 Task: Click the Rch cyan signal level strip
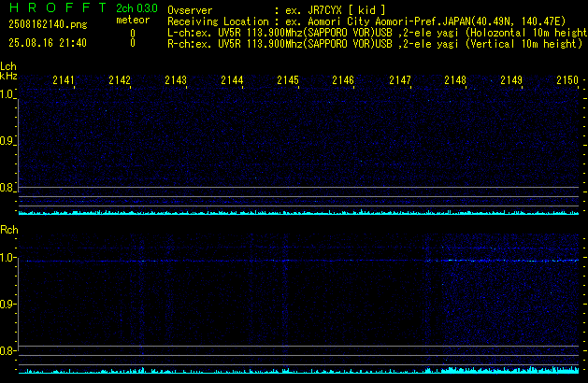point(298,370)
